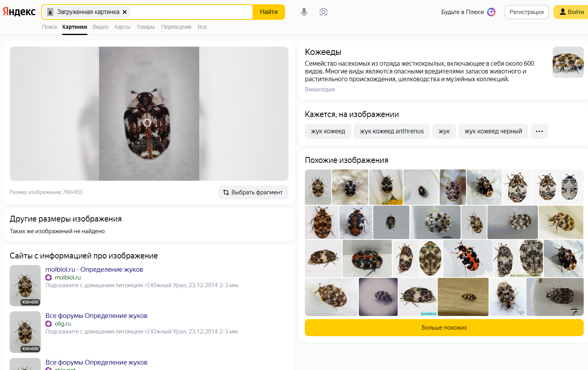Open the Все services tab
Viewport: 588px width, 370px height.
point(202,27)
